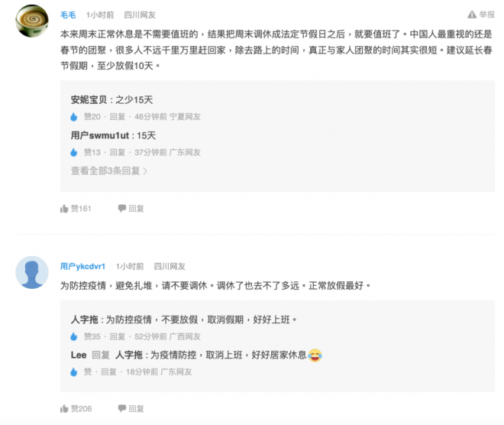Image resolution: width=504 pixels, height=425 pixels.
Task: Click 回复 beside 人字拖's 赞35
Action: click(x=118, y=336)
